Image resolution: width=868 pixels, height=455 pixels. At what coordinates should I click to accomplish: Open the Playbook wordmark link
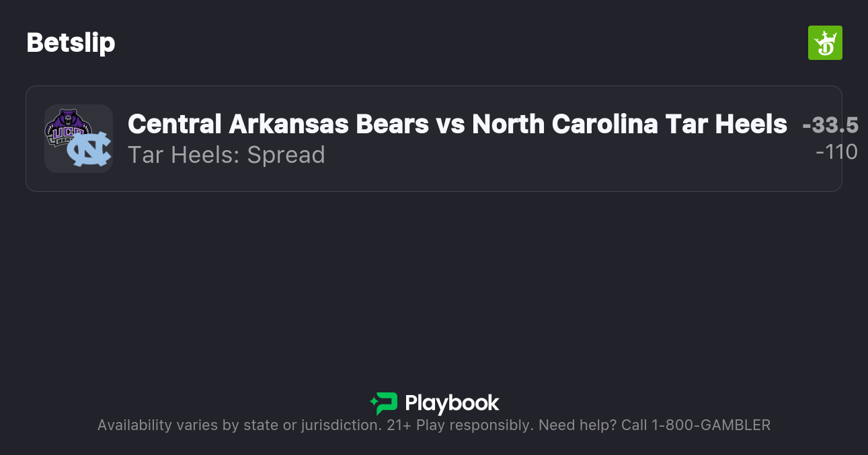(x=452, y=403)
